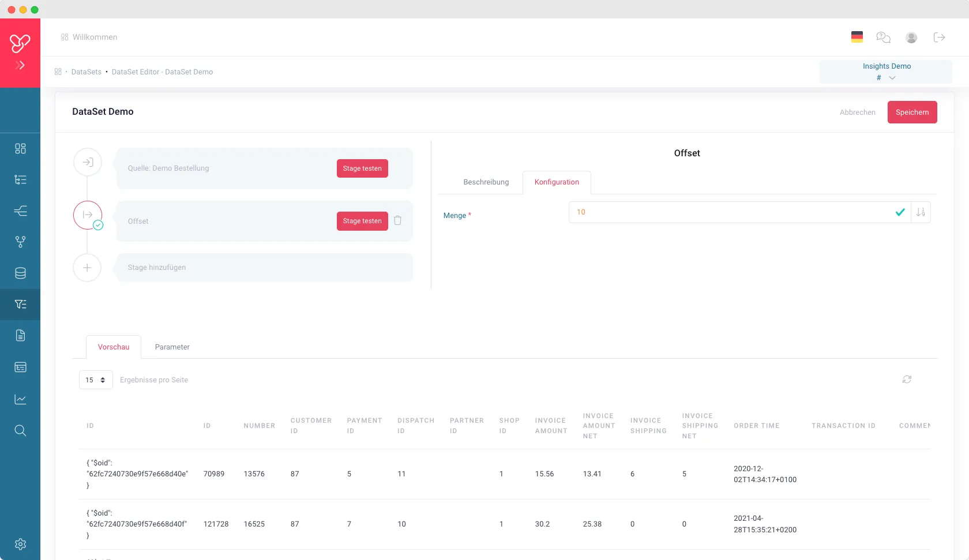The image size is (969, 560).
Task: Click the refresh preview icon
Action: tap(907, 379)
